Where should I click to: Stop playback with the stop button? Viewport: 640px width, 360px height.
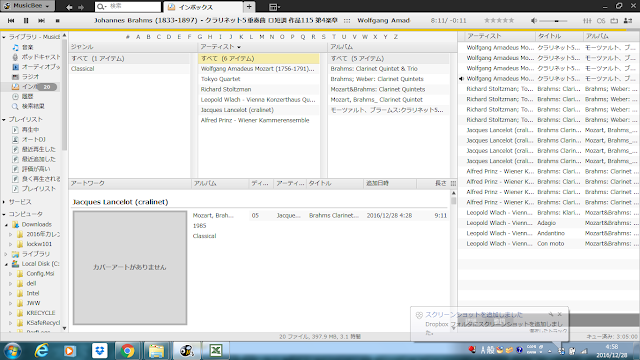58,20
